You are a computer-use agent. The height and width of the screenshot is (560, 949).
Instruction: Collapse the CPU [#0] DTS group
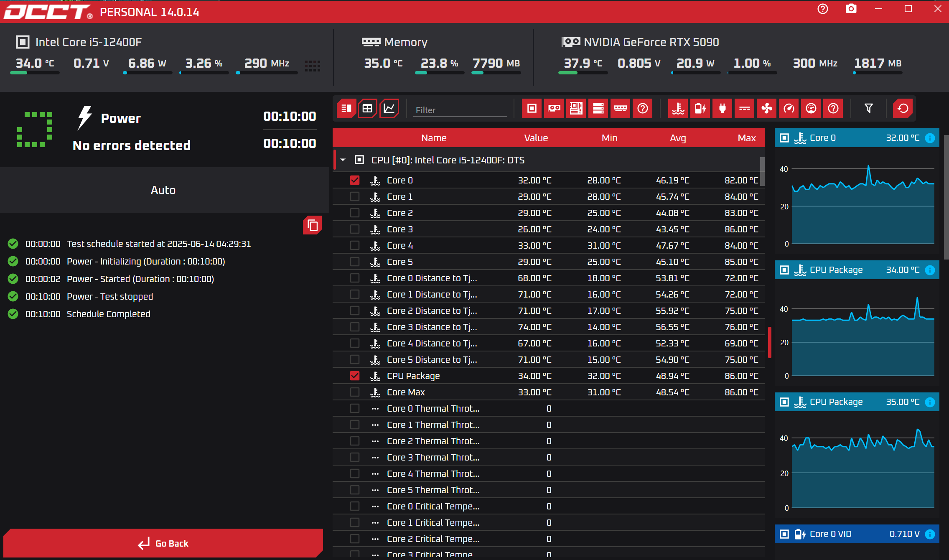(343, 160)
